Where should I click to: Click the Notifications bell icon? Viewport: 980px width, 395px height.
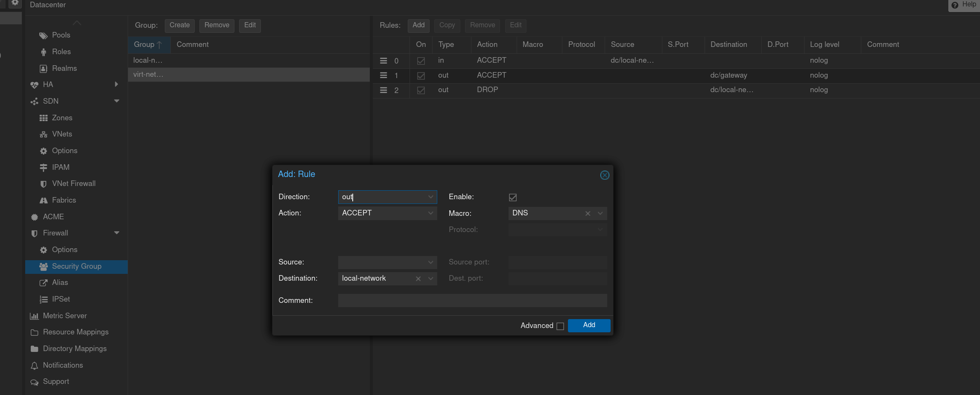point(34,366)
